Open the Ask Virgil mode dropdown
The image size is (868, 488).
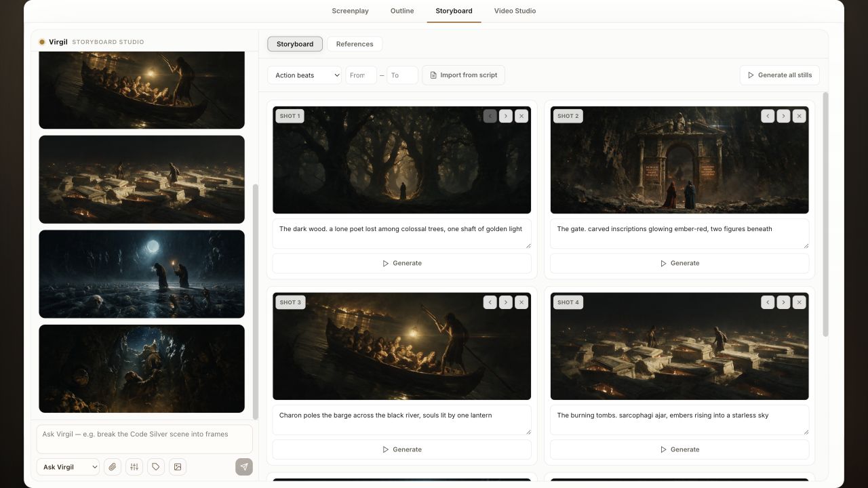(x=68, y=467)
